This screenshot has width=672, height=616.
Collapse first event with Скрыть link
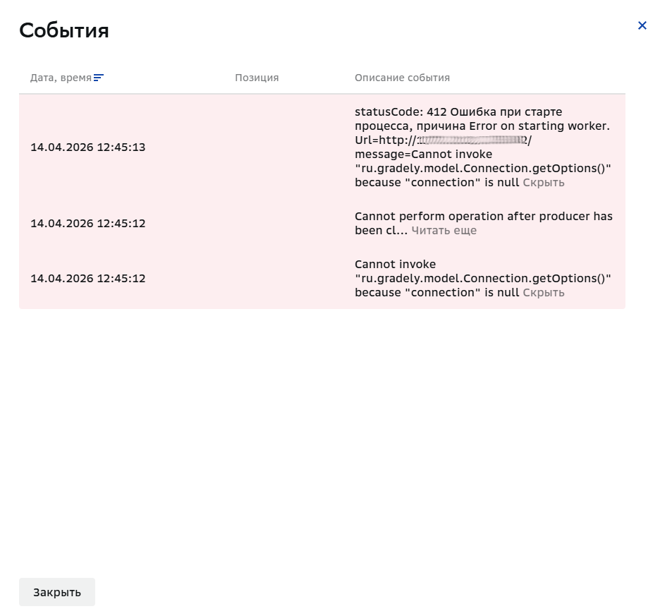click(x=544, y=182)
